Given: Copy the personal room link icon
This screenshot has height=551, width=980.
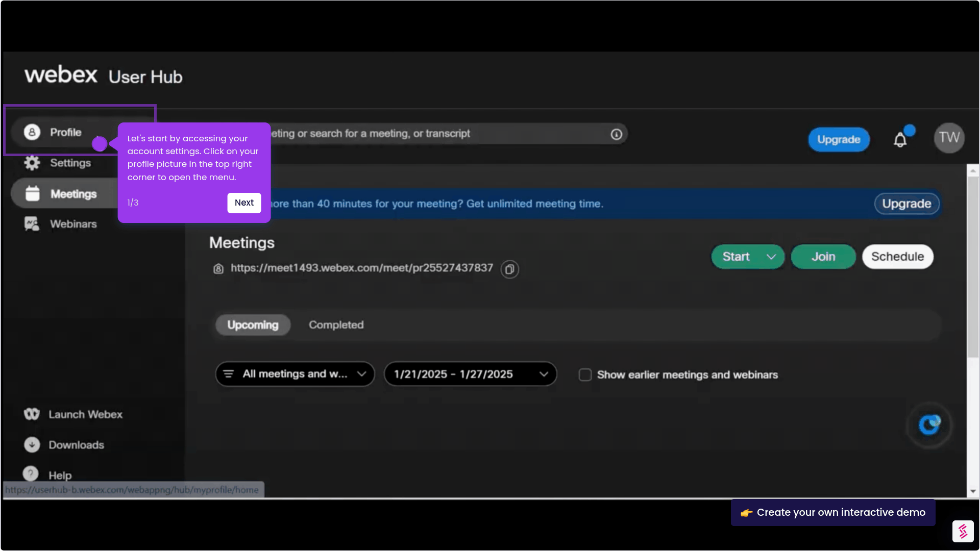Looking at the screenshot, I should point(509,269).
